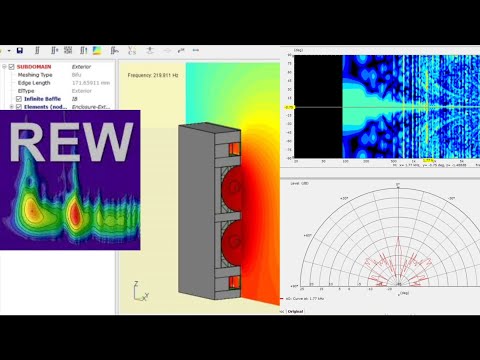
Task: Click the small curved-arrow toolbar icon
Action: coord(181,51)
